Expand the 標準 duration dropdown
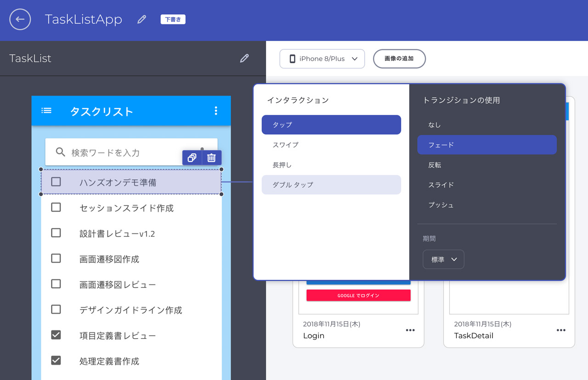The image size is (588, 380). coord(443,260)
